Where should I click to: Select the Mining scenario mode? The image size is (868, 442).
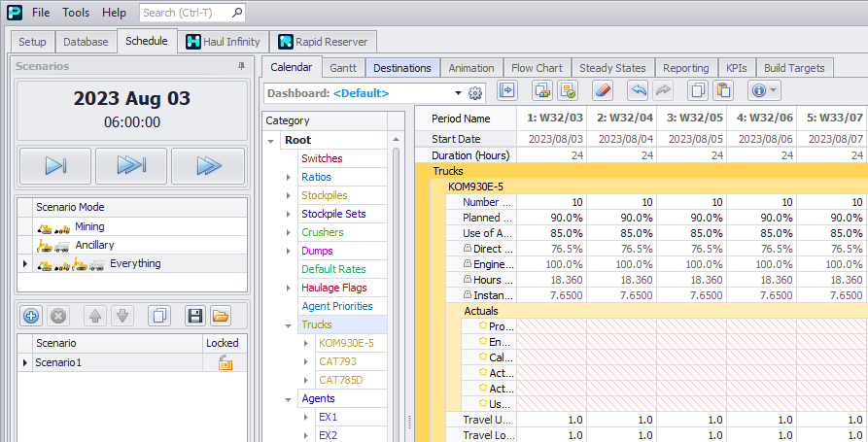pyautogui.click(x=89, y=226)
